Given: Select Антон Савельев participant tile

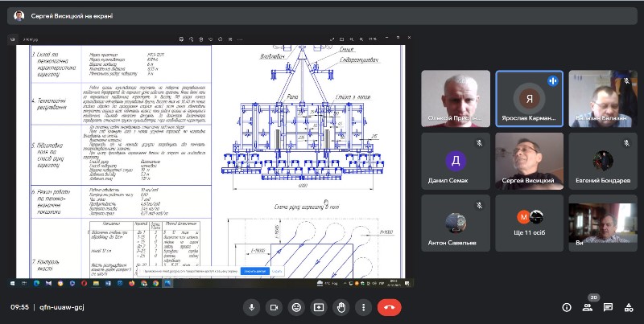Looking at the screenshot, I should (x=455, y=223).
